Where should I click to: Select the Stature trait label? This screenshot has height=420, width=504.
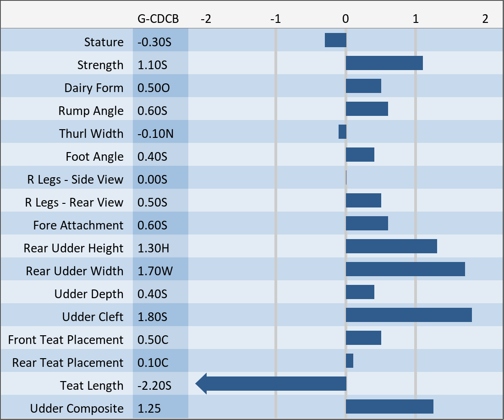coord(104,42)
